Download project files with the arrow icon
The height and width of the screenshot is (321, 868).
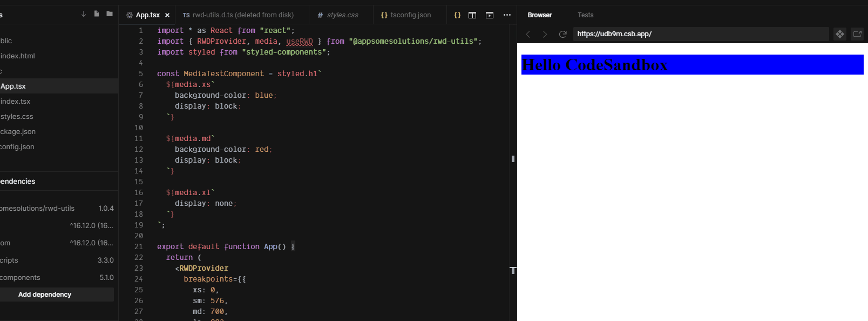(x=84, y=14)
